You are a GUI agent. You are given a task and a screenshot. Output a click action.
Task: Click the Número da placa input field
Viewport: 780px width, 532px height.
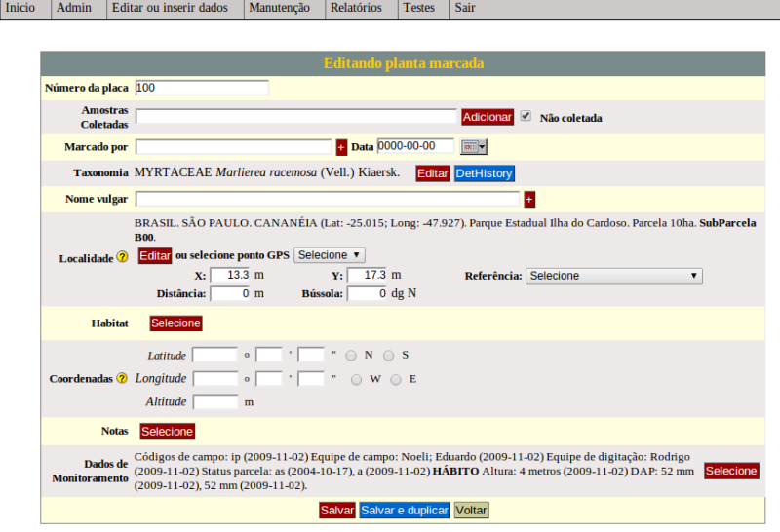point(202,88)
